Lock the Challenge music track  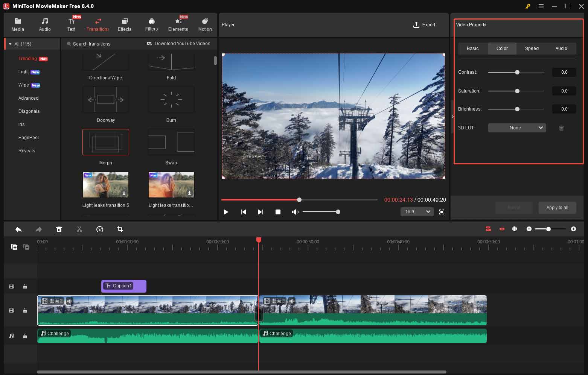point(25,336)
